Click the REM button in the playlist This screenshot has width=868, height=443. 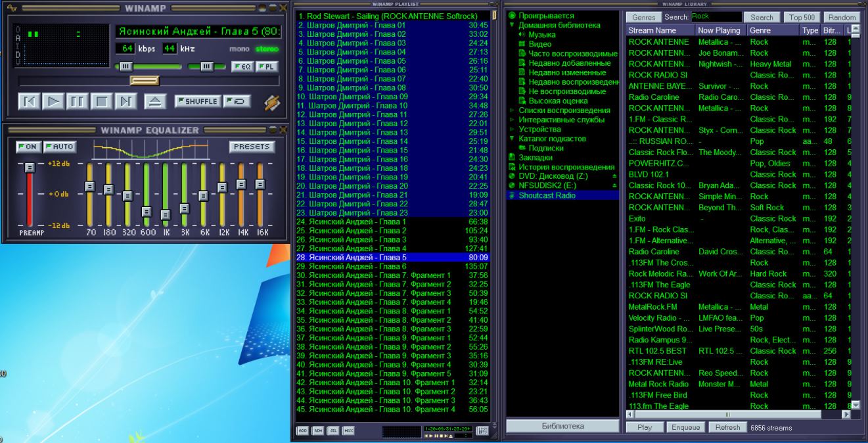click(x=318, y=431)
